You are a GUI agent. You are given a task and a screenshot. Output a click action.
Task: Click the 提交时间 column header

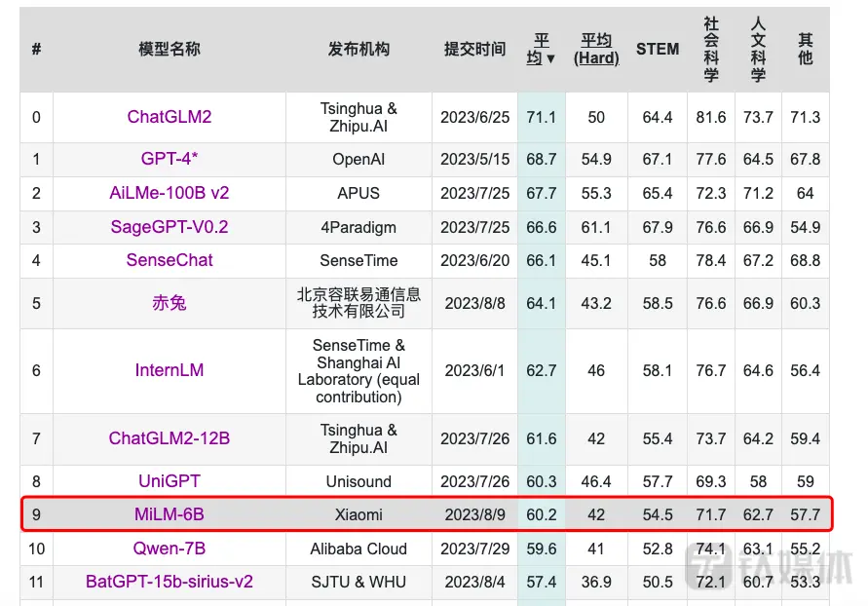(474, 50)
